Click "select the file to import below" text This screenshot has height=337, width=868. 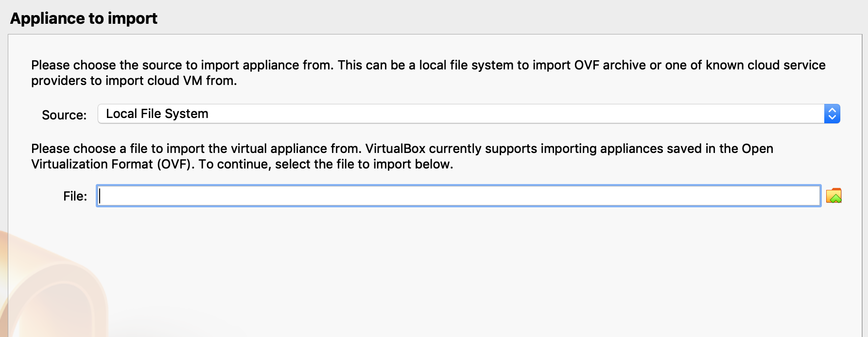[364, 164]
